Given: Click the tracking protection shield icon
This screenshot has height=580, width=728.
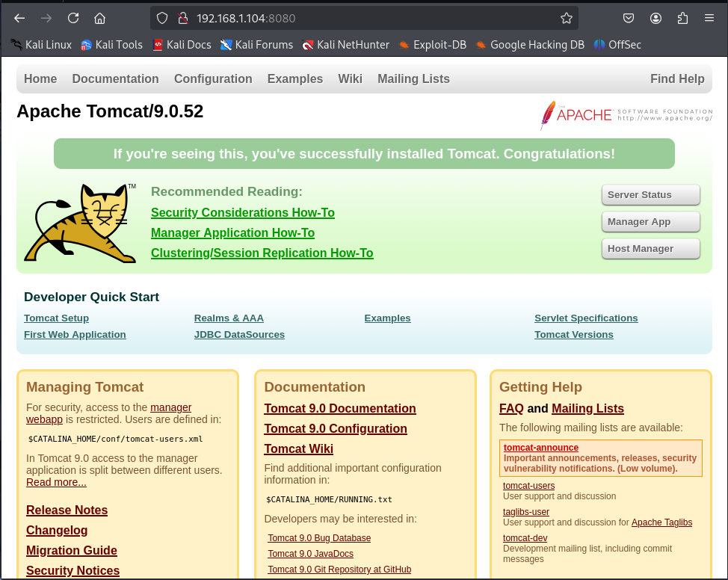Looking at the screenshot, I should [161, 18].
